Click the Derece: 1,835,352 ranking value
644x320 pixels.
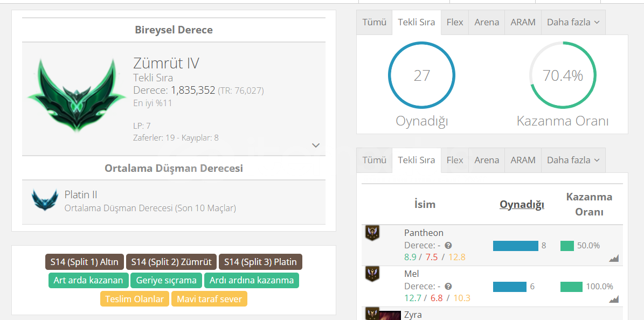174,91
